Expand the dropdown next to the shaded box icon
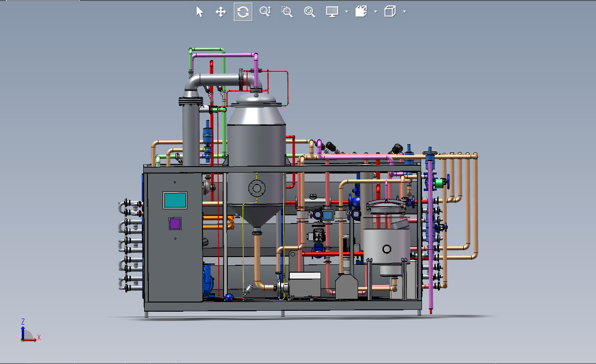The height and width of the screenshot is (364, 596). pyautogui.click(x=376, y=12)
